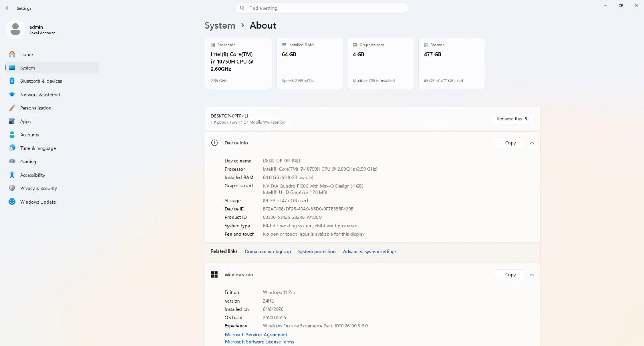Open System protection link
This screenshot has height=346, width=644.
(x=317, y=251)
